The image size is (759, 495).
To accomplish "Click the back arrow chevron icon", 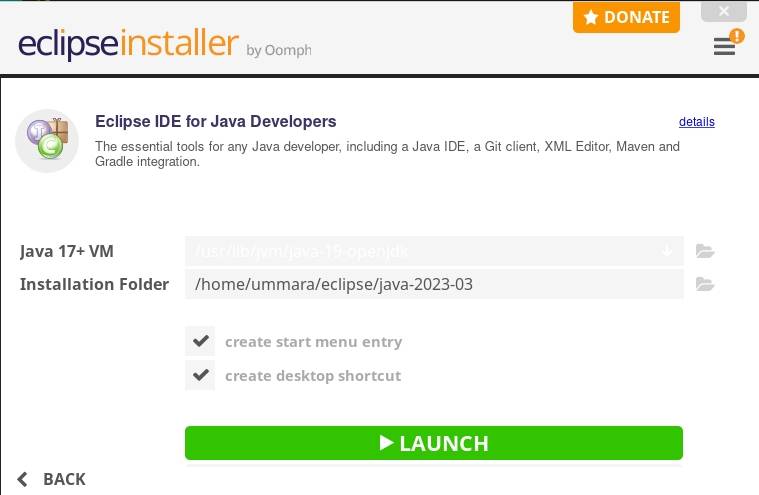I will coord(22,479).
